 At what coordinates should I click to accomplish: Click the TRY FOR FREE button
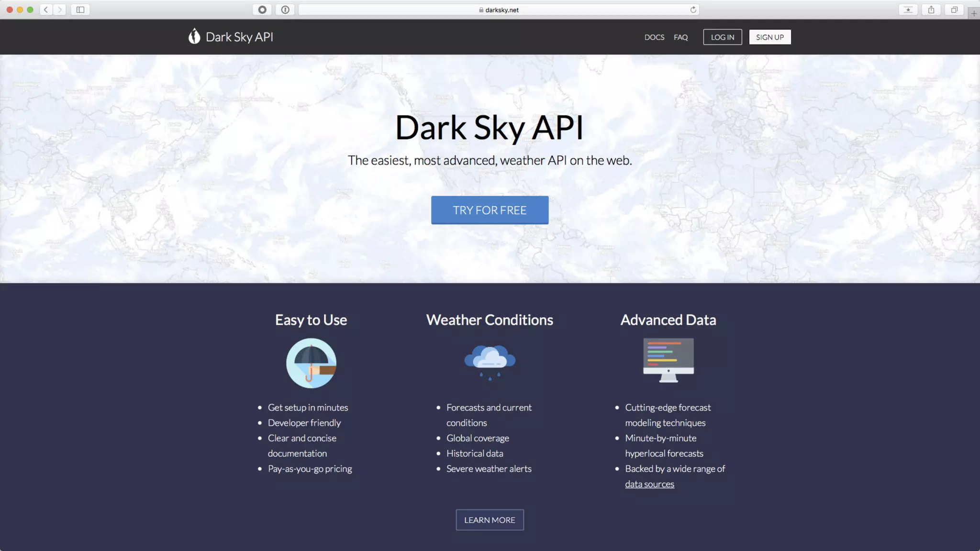tap(490, 210)
